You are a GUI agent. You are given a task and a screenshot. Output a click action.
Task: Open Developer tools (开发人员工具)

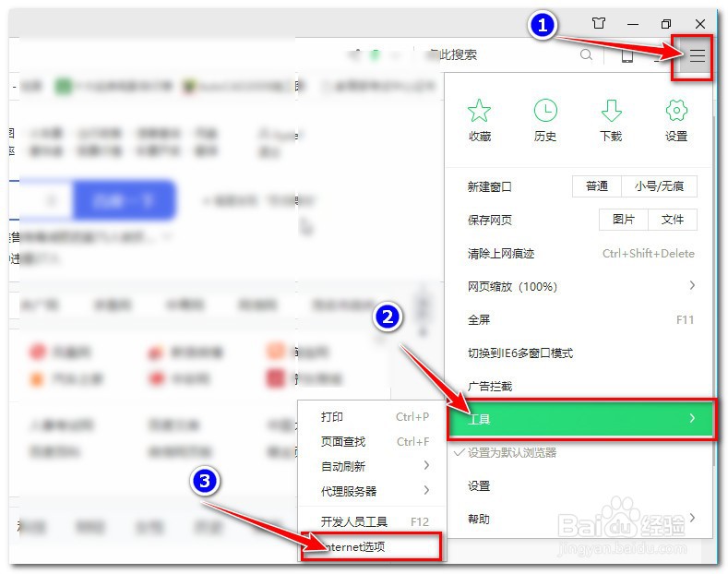[372, 521]
